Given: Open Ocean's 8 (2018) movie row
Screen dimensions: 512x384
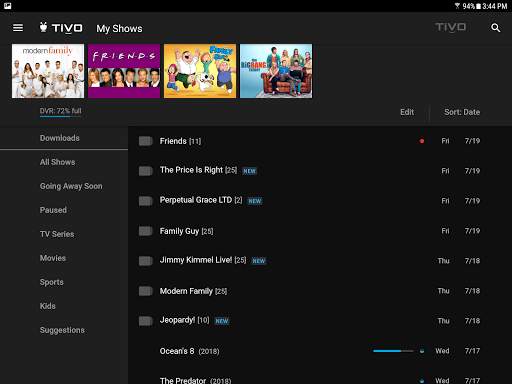Looking at the screenshot, I should point(320,351).
